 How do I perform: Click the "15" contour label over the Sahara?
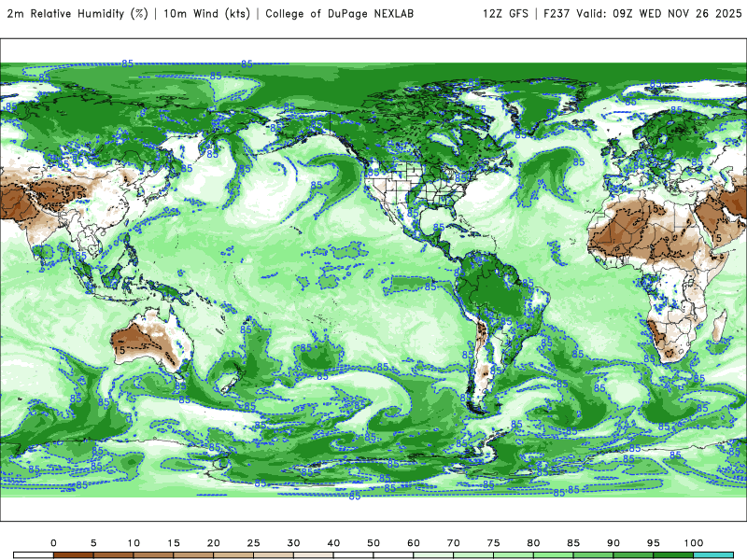click(653, 208)
